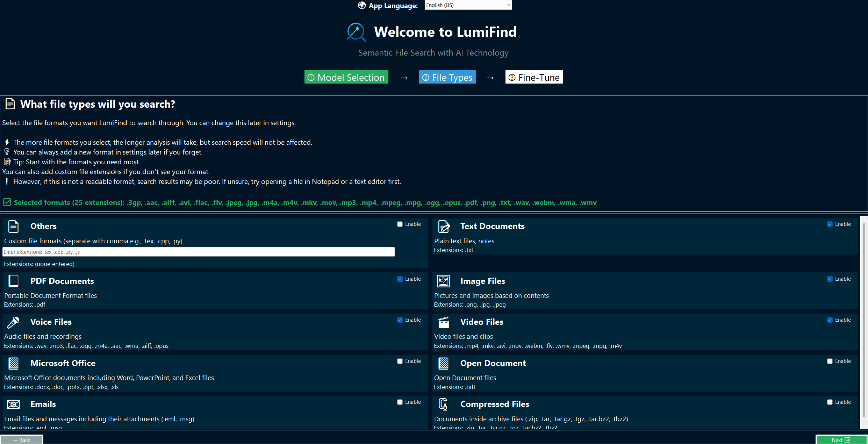Click 'Portable Document Format files' description

click(50, 295)
